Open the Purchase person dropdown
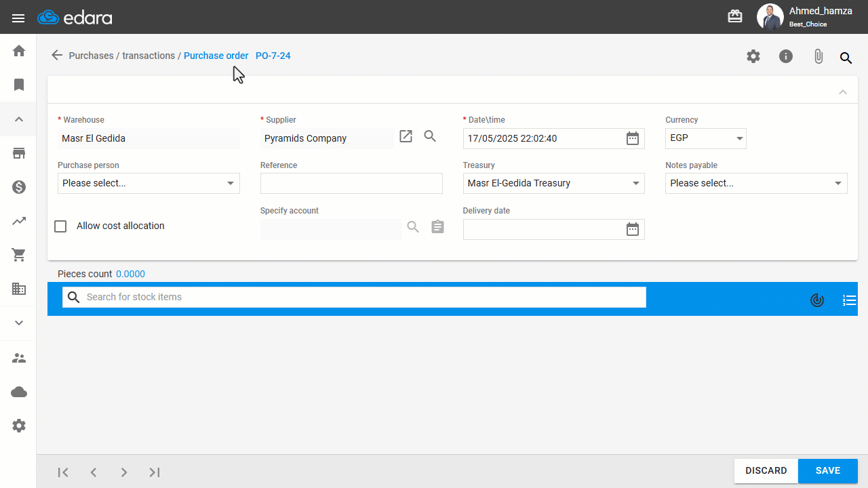868x488 pixels. pyautogui.click(x=149, y=183)
